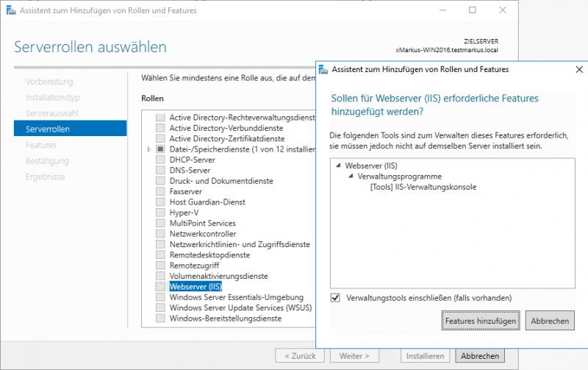Click the Zurück button
The height and width of the screenshot is (370, 588).
pos(299,356)
